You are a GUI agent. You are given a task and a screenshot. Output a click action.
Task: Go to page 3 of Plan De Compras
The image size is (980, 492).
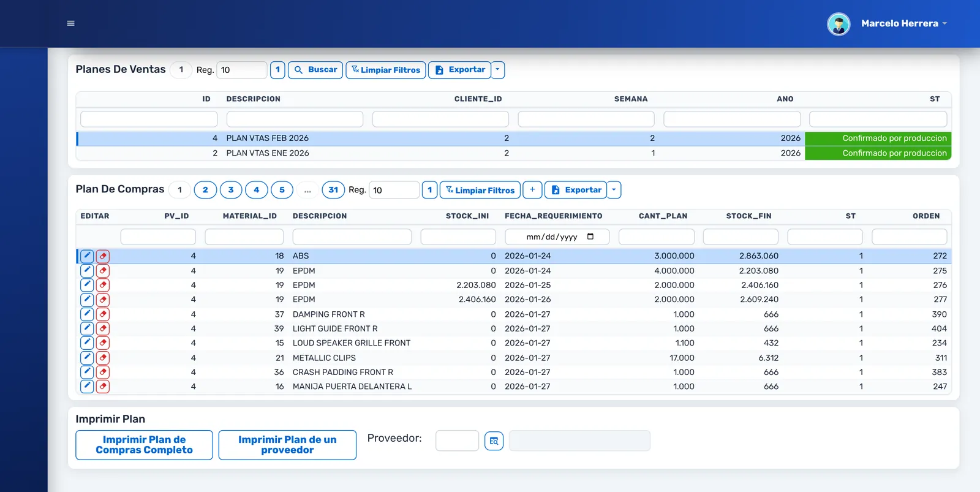(231, 190)
